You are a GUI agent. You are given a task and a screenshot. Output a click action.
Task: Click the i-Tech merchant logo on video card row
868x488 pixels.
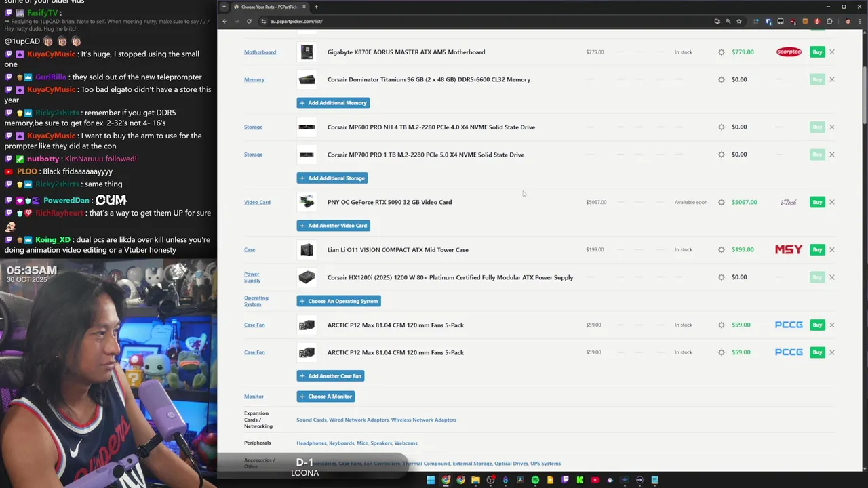(789, 202)
